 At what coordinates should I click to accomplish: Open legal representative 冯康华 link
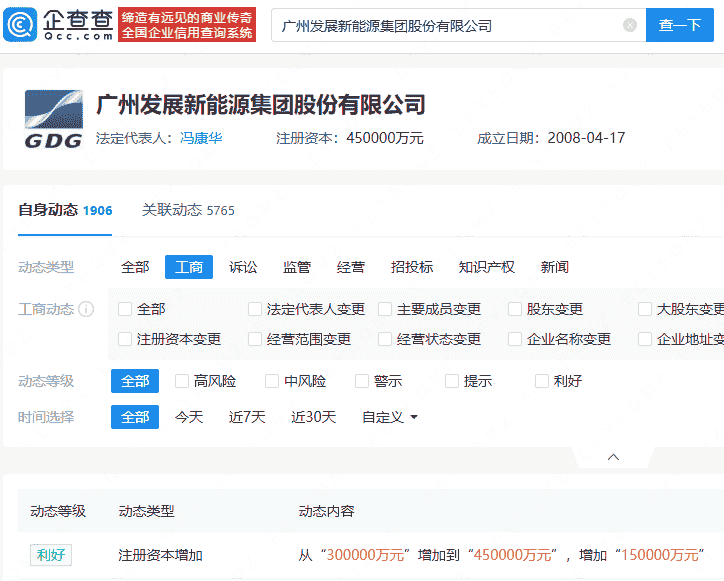tap(201, 138)
